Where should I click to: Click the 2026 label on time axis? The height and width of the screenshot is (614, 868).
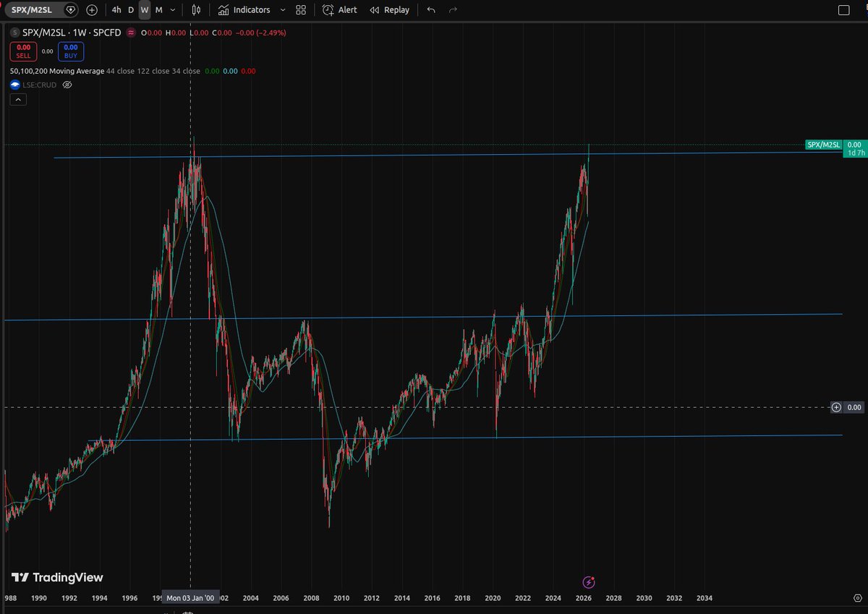pos(583,598)
